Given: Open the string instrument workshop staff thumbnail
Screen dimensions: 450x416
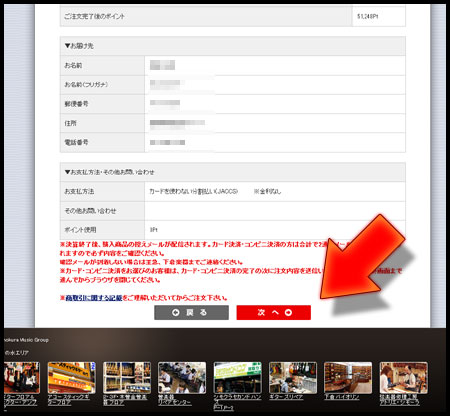Looking at the screenshot, I should [x=403, y=378].
